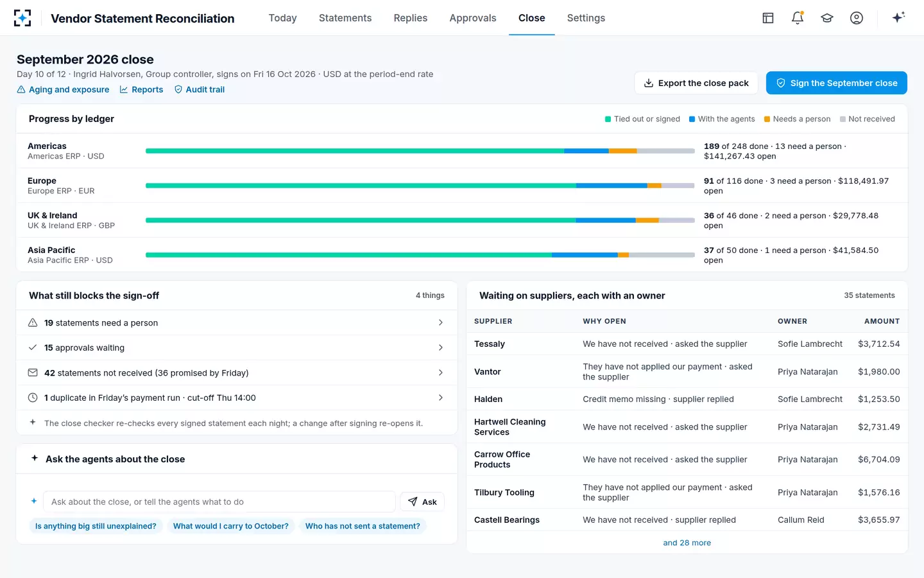Open the user account profile icon
Image resolution: width=924 pixels, height=578 pixels.
(857, 18)
